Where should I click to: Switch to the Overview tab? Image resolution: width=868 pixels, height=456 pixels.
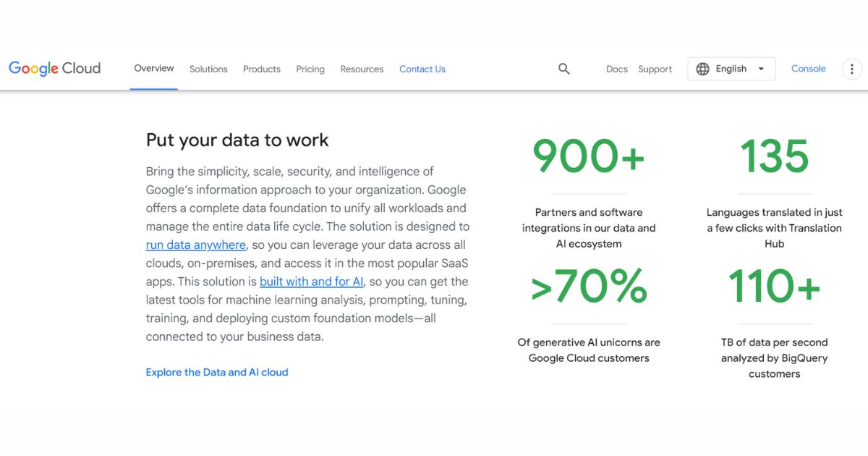click(x=153, y=67)
